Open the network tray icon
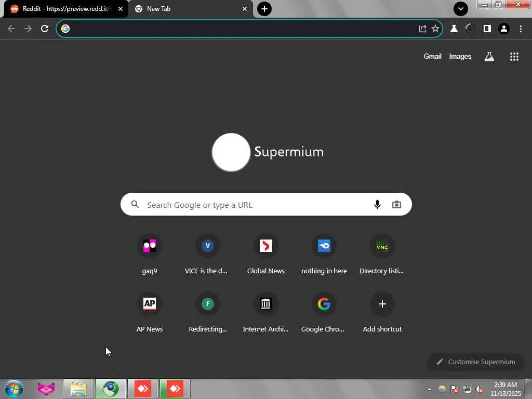Screen dimensions: 532x399 (467, 389)
